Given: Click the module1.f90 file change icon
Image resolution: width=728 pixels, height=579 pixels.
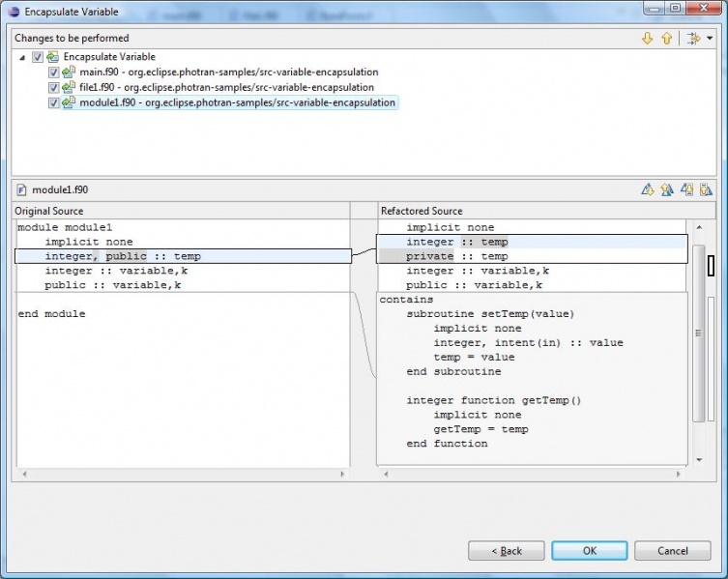Looking at the screenshot, I should click(69, 102).
